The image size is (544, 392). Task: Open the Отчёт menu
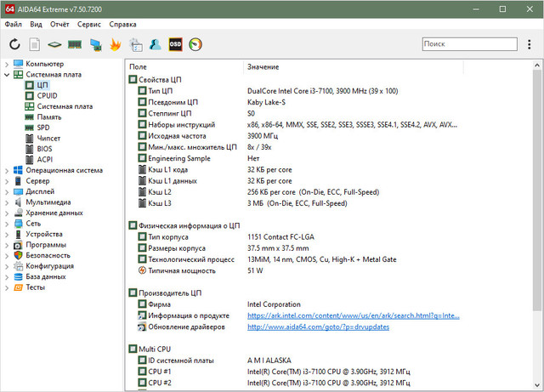tap(59, 25)
